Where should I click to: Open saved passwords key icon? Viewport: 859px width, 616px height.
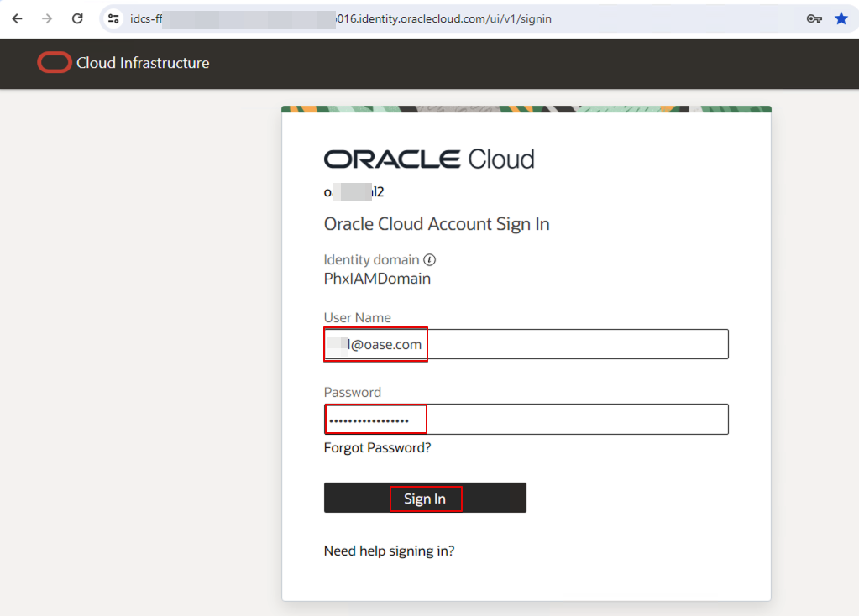tap(814, 18)
